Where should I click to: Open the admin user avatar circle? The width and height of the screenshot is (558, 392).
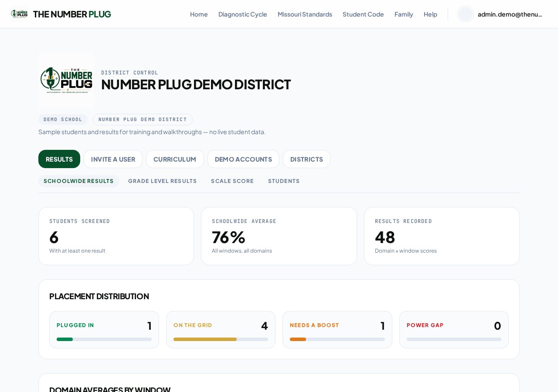pyautogui.click(x=466, y=14)
